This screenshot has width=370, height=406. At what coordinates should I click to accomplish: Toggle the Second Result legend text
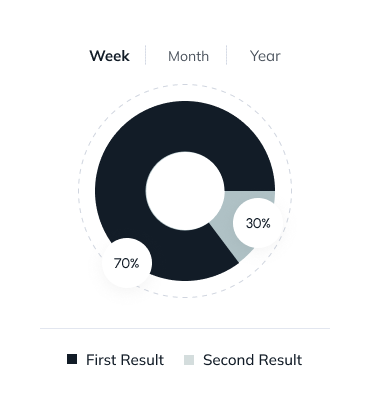pos(253,360)
